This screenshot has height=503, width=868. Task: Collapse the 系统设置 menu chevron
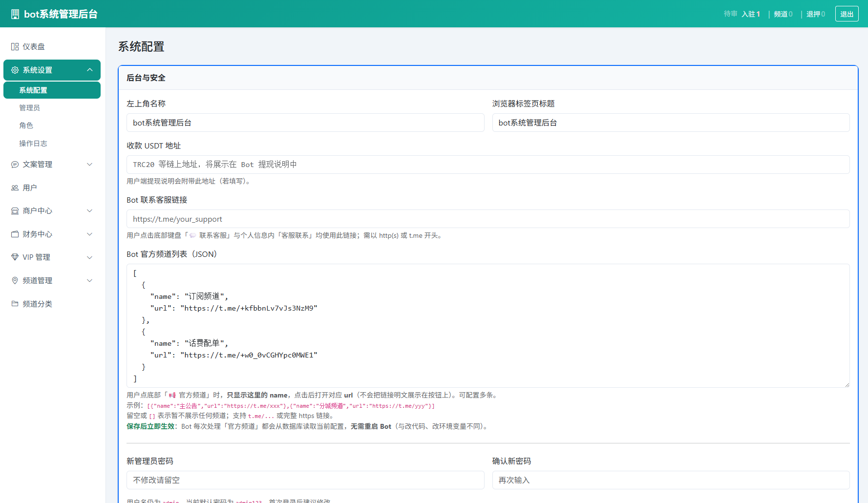point(90,70)
